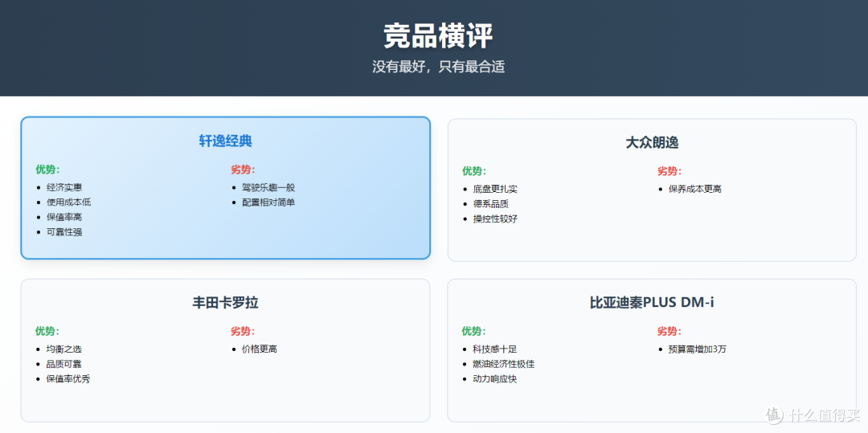Viewport: 868px width, 433px height.
Task: Click the 竞品横评 page heading
Action: (x=438, y=37)
